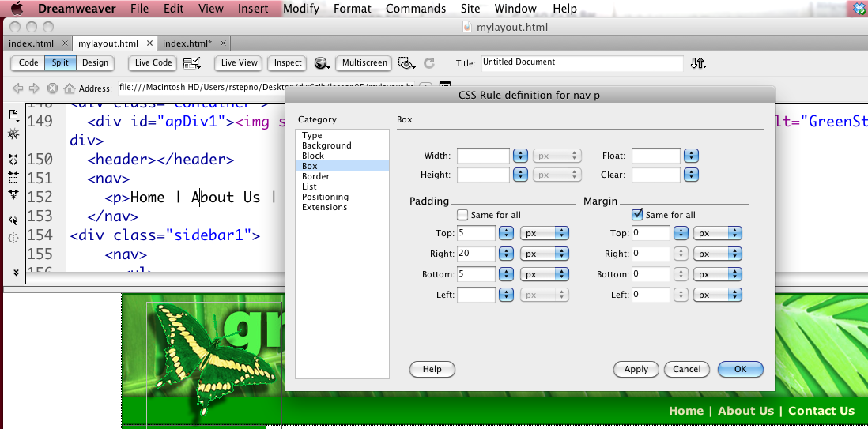Open Margin Top unit px dropdown

pos(718,233)
